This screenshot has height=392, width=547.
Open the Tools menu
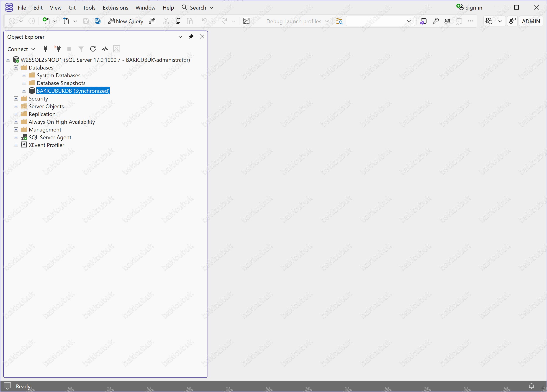(x=89, y=8)
